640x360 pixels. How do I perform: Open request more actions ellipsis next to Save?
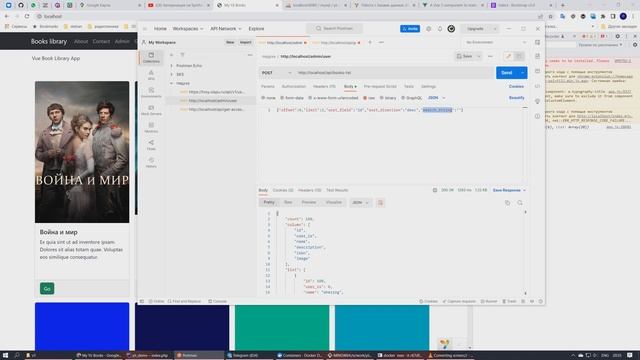point(490,56)
